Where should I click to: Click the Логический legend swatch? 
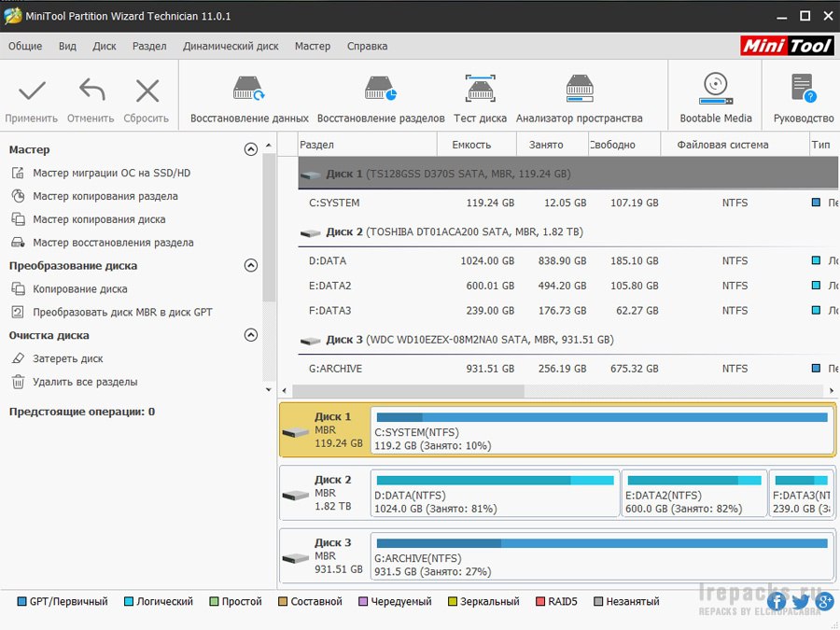pos(129,602)
